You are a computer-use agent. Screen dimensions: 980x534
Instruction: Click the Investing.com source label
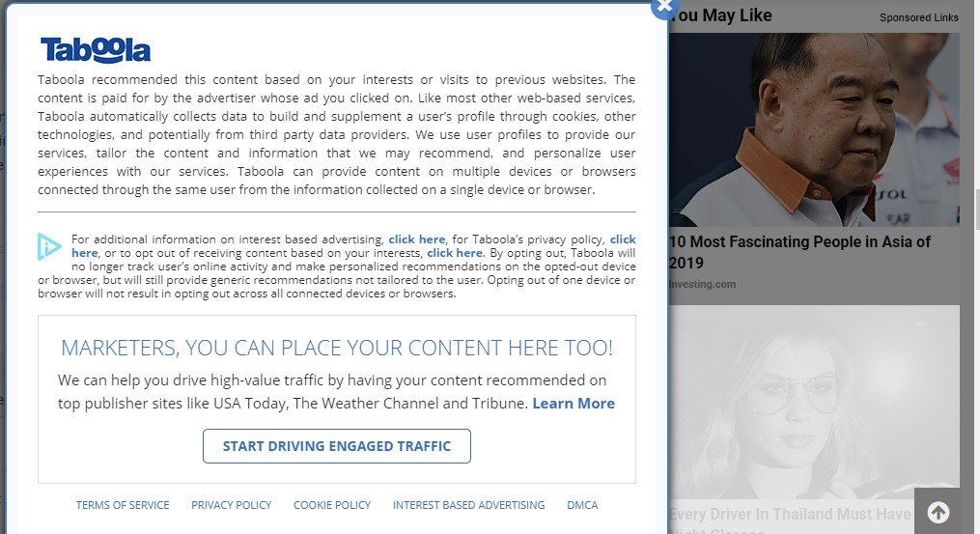702,284
